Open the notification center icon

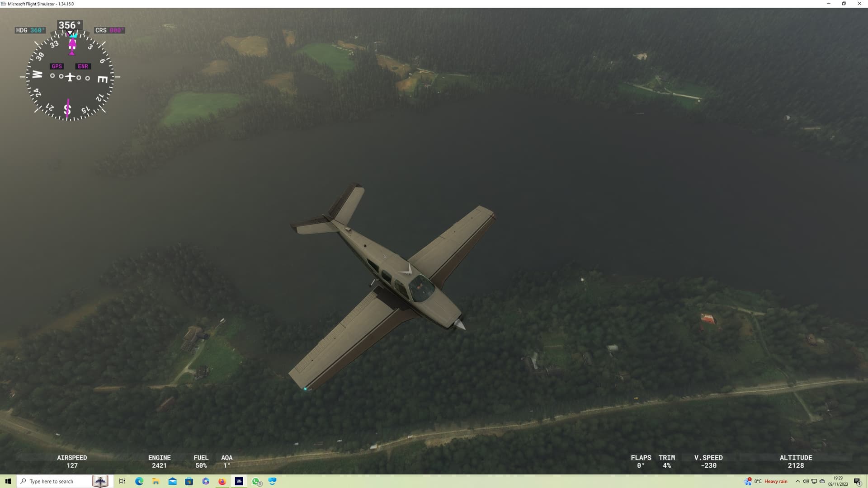click(857, 481)
